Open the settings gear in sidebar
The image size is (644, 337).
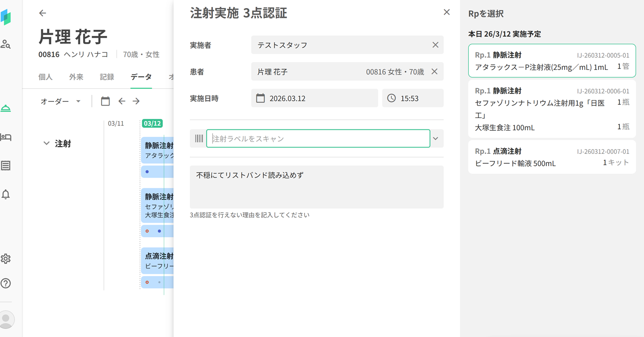6,259
